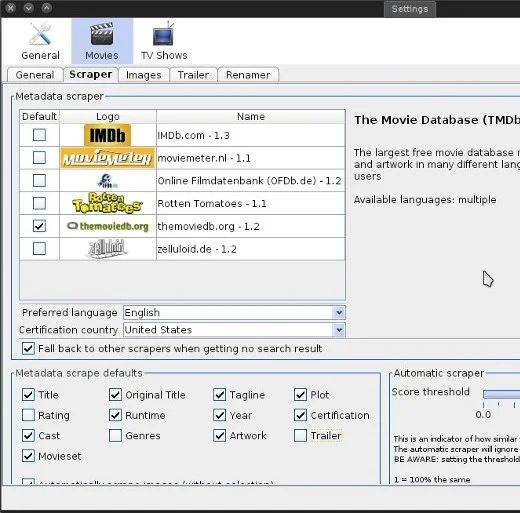Screen dimensions: 520x513
Task: Open the Preferred language dropdown
Action: (x=234, y=313)
